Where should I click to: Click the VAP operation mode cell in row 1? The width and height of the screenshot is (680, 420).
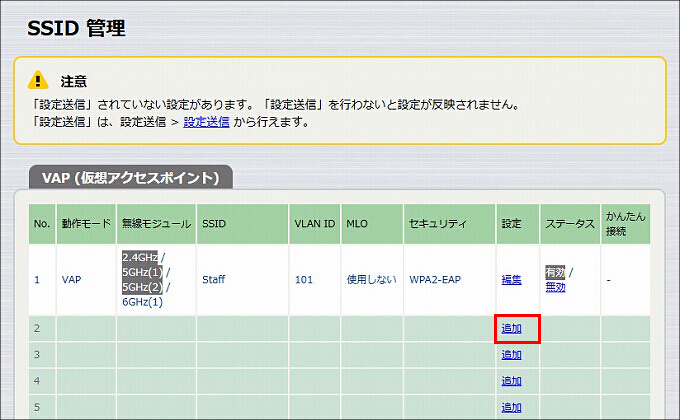[x=86, y=280]
